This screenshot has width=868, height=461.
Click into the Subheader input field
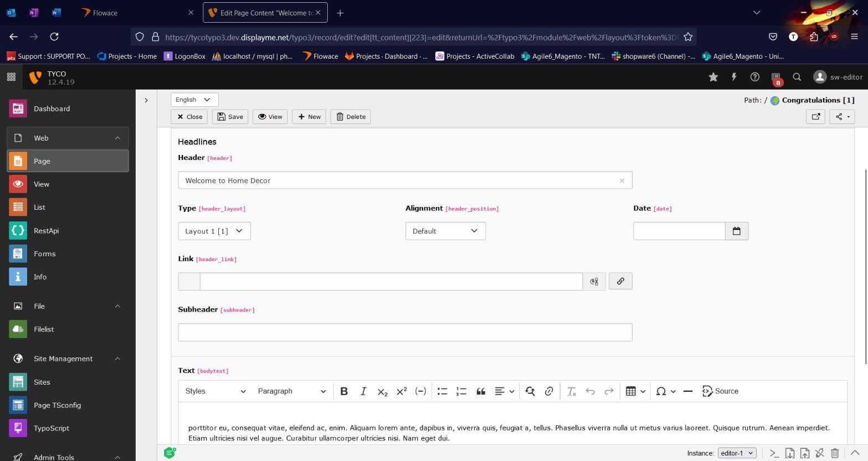(x=404, y=332)
